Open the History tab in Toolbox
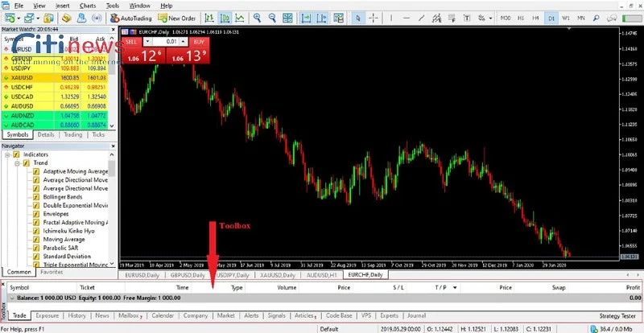644x333 pixels. pos(76,315)
